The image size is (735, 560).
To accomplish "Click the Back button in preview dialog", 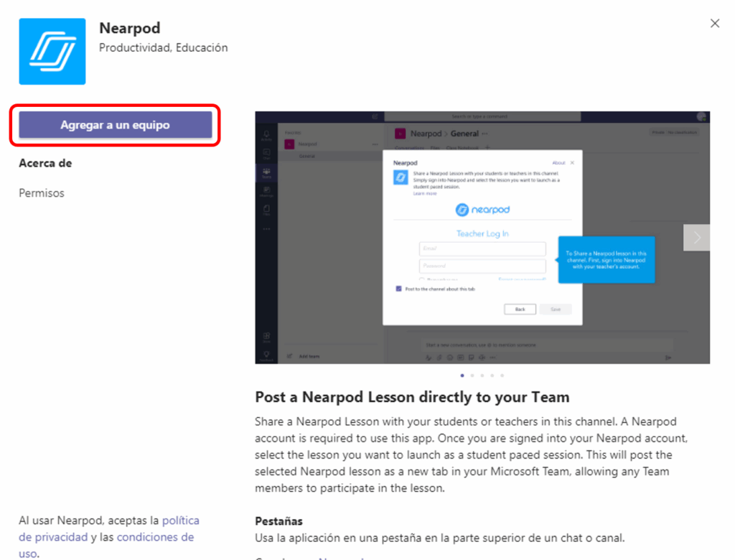I will pos(520,309).
